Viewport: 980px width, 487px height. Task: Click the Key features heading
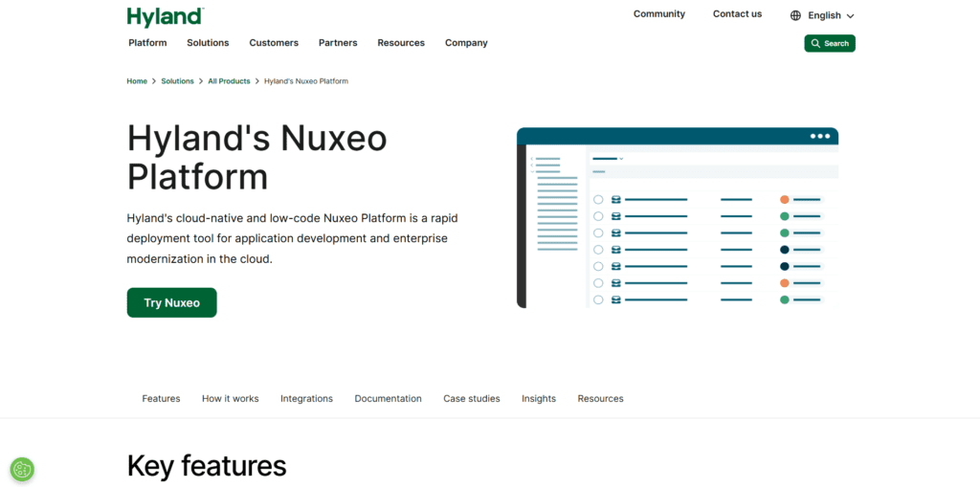click(x=207, y=466)
